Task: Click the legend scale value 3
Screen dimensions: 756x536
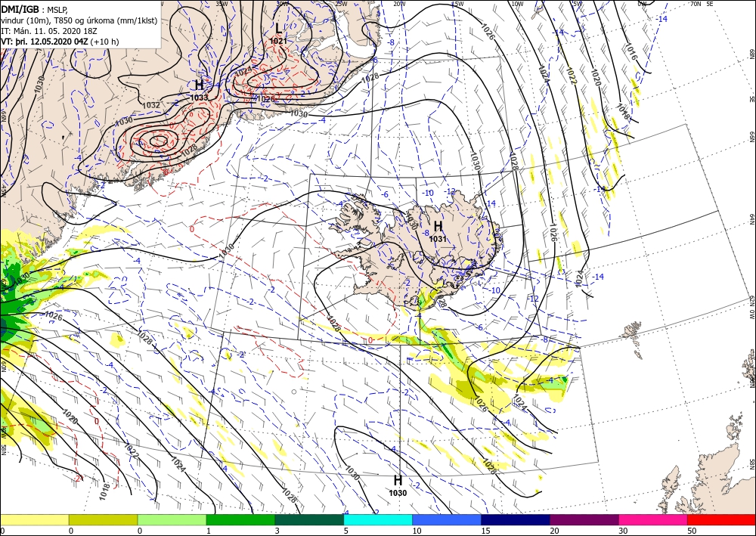Action: point(277,531)
